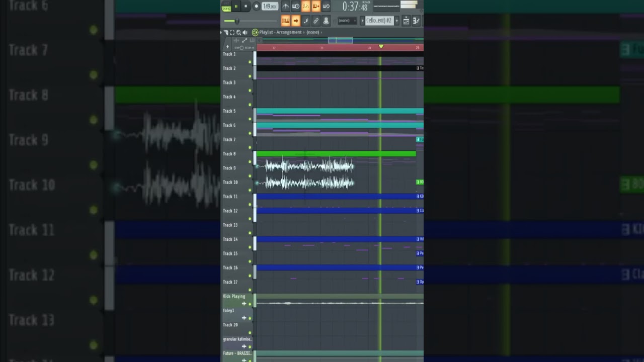Focus pattern clips with piano icon

[x=252, y=41]
